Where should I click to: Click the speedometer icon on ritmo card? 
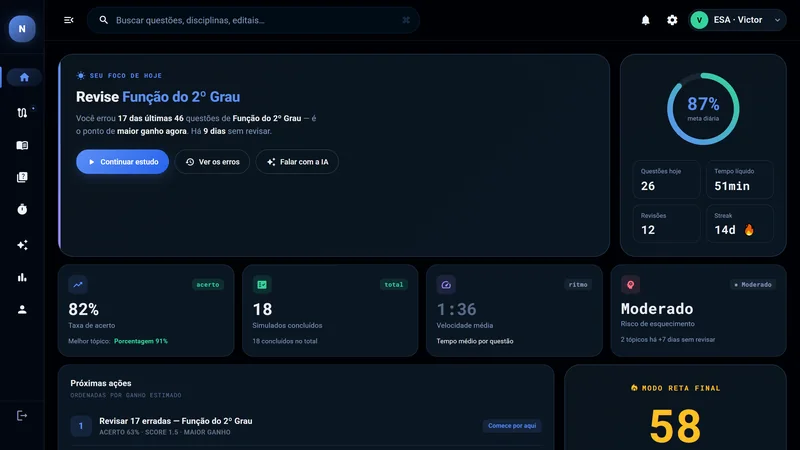(446, 285)
